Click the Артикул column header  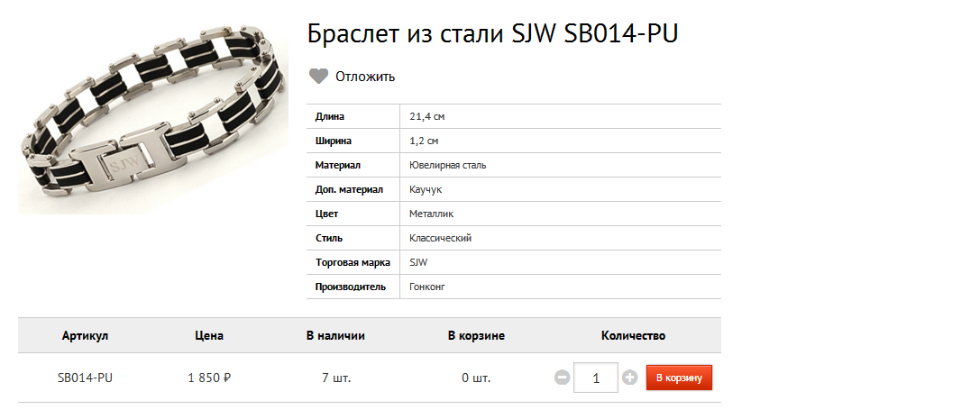(x=85, y=336)
